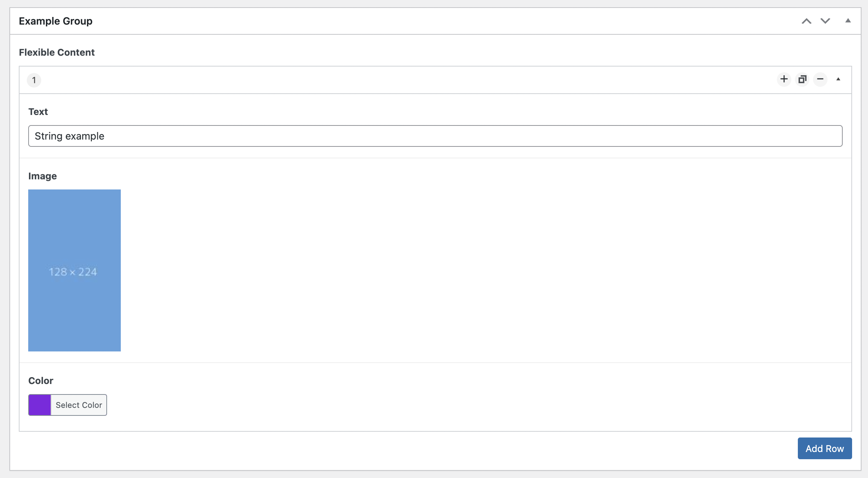868x478 pixels.
Task: Click the Text field label
Action: 38,112
